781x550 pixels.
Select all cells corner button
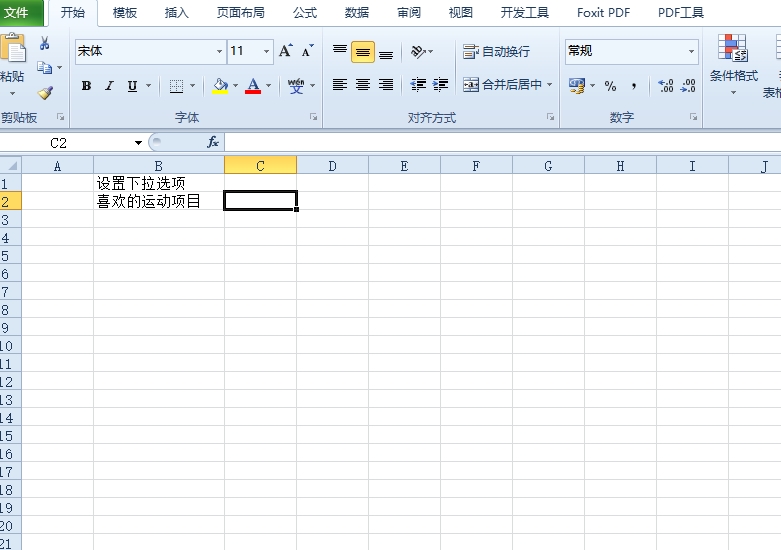click(10, 165)
